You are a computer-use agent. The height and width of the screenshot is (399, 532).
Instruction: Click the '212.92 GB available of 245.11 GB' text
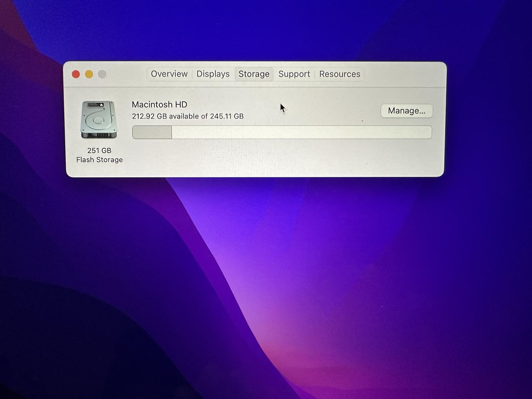pos(188,116)
